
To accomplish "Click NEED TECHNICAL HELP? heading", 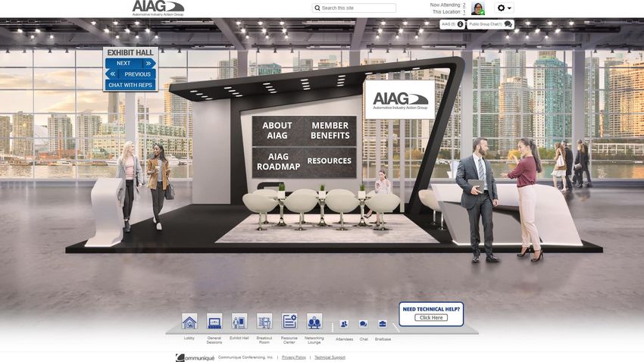I will [x=431, y=309].
